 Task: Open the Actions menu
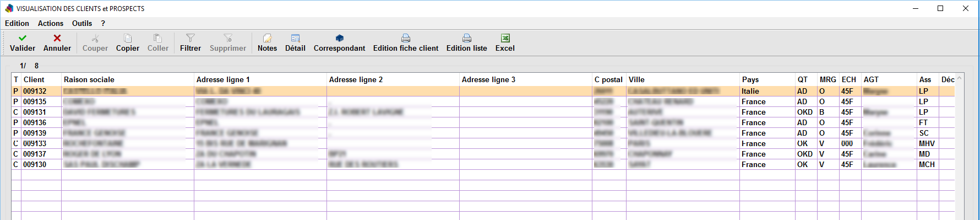(x=51, y=23)
